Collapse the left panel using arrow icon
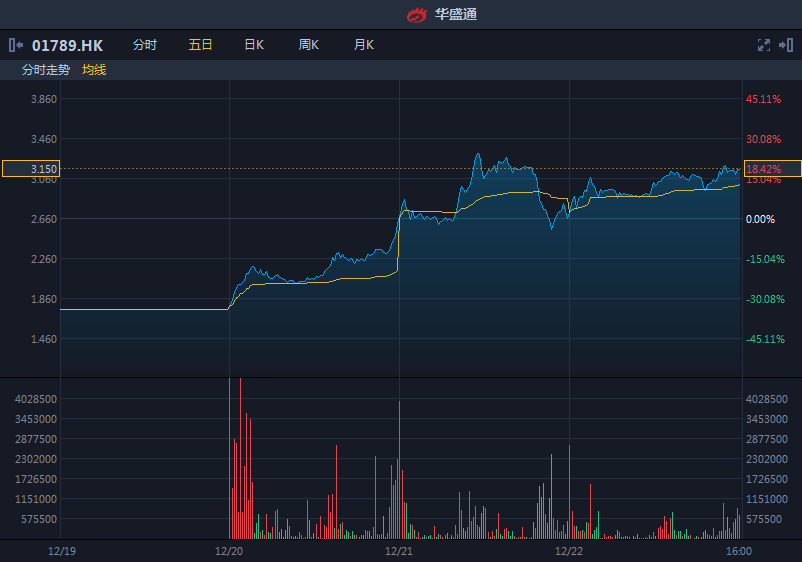This screenshot has height=562, width=802. (x=16, y=45)
